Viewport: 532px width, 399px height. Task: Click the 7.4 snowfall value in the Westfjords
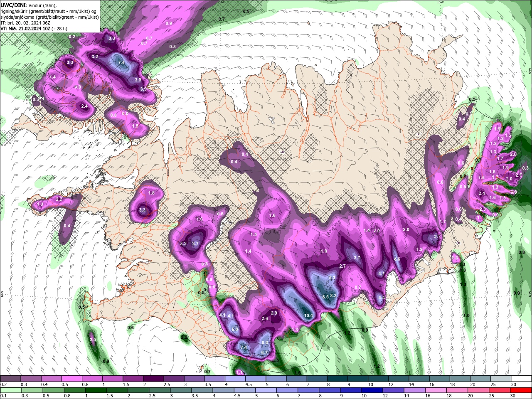pyautogui.click(x=121, y=62)
